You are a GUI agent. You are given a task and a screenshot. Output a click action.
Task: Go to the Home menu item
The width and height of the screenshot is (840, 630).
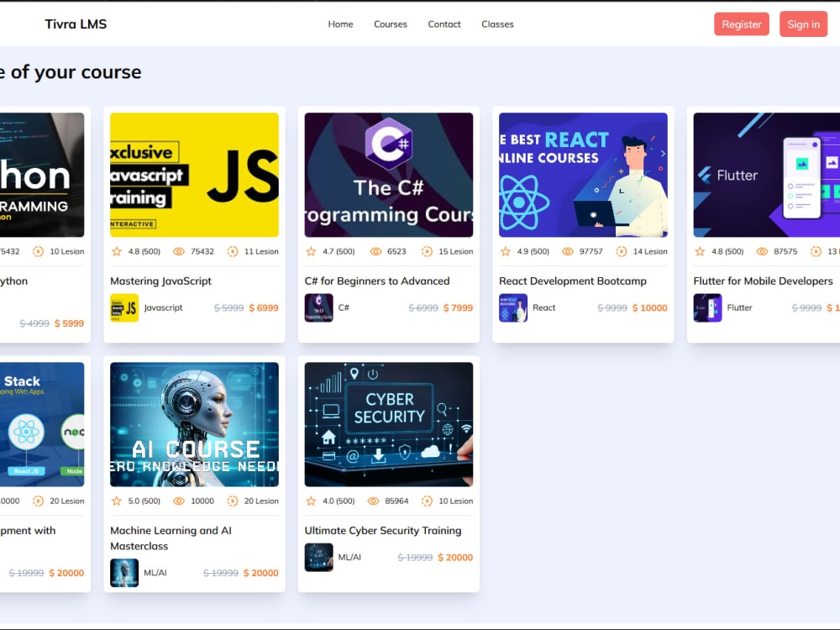341,24
